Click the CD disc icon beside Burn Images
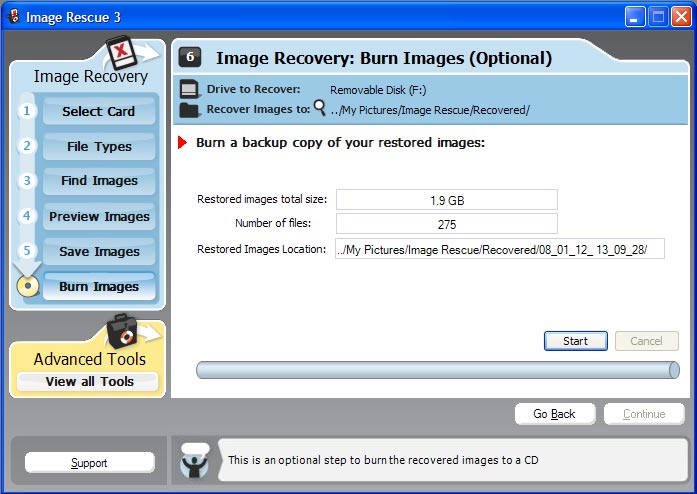 click(x=28, y=286)
